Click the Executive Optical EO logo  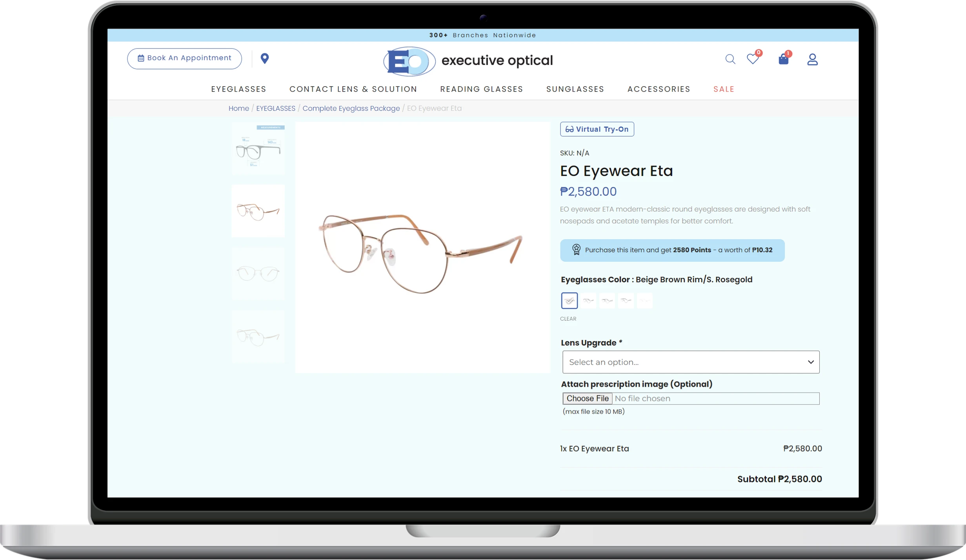[468, 61]
